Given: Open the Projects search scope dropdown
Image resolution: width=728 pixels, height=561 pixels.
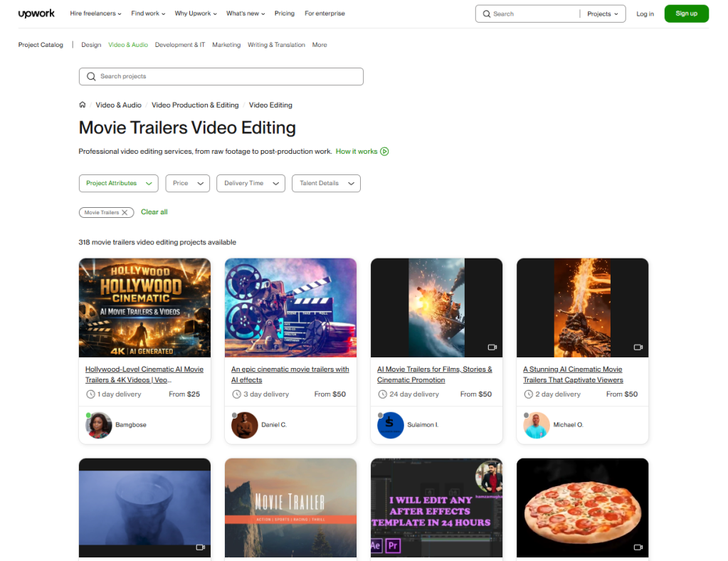Looking at the screenshot, I should (602, 14).
